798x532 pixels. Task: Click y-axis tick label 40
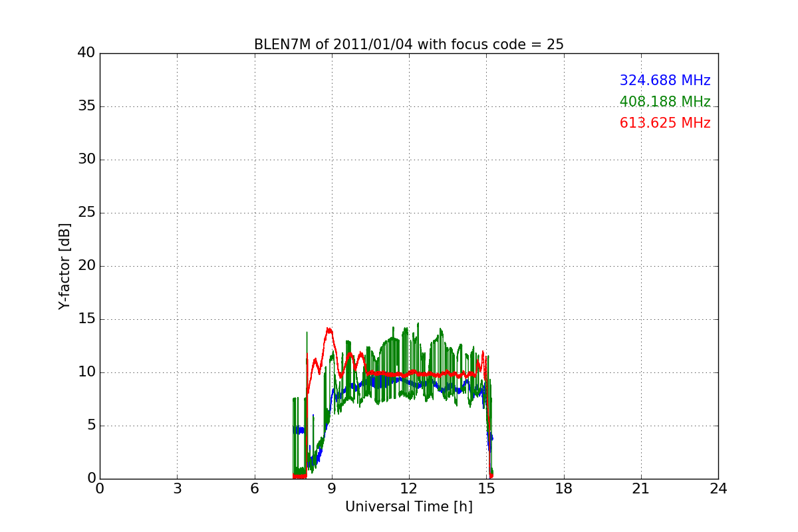coord(86,53)
